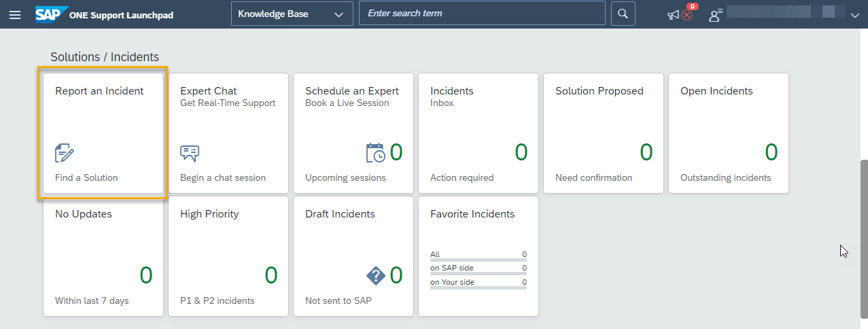This screenshot has width=868, height=329.
Task: Click the chat bubble icon in Expert Chat
Action: click(x=190, y=154)
